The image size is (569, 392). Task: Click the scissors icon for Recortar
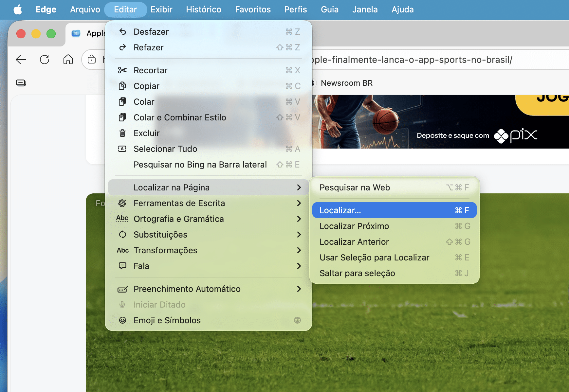(122, 70)
